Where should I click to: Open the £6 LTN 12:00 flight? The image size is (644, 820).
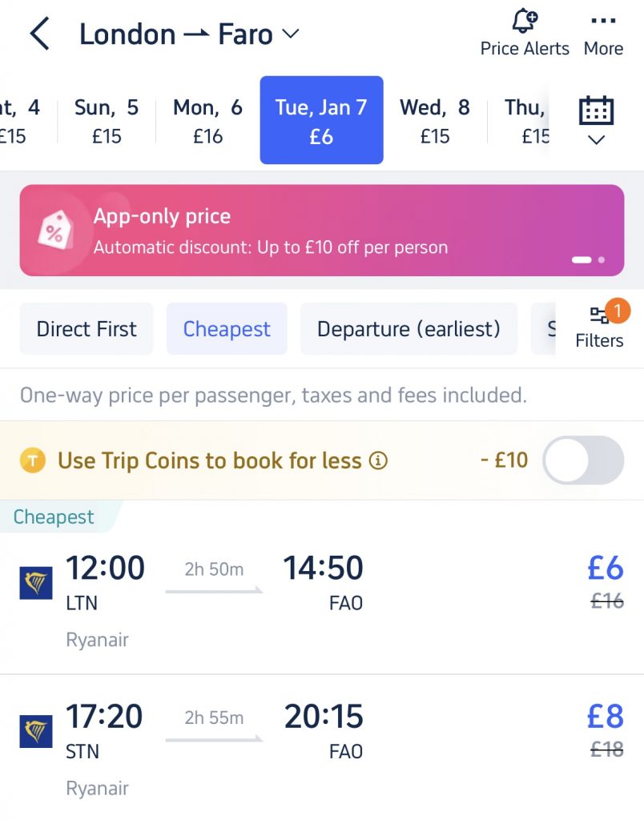(322, 601)
